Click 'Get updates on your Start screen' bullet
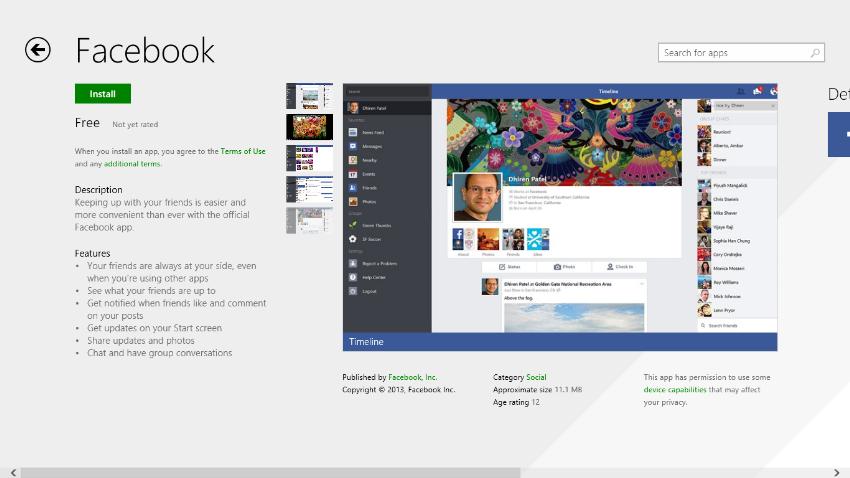This screenshot has width=850, height=478. pos(154,328)
